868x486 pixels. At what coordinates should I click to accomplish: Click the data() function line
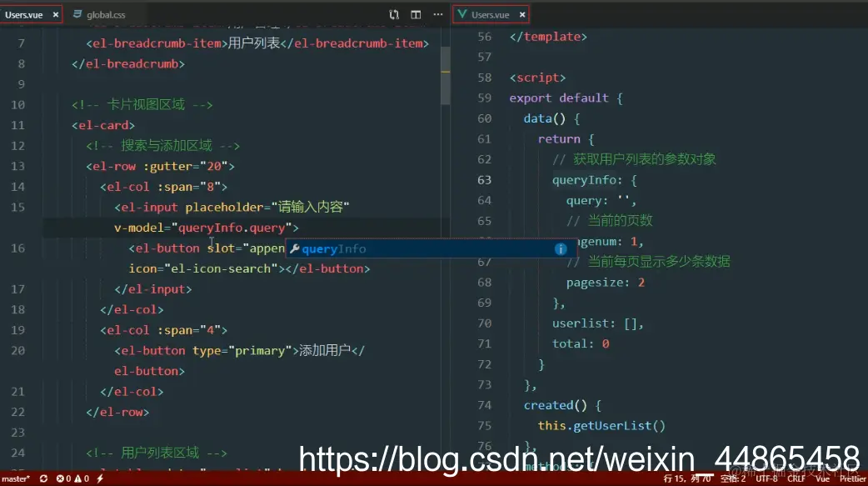click(x=551, y=118)
